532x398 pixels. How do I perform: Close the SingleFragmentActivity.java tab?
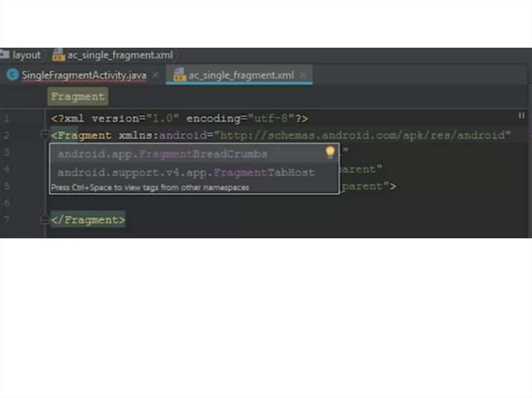click(155, 75)
